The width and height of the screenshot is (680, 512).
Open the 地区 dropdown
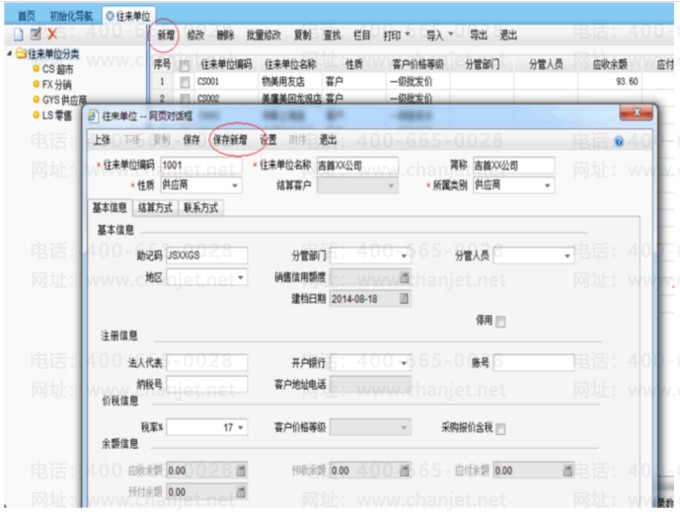240,277
